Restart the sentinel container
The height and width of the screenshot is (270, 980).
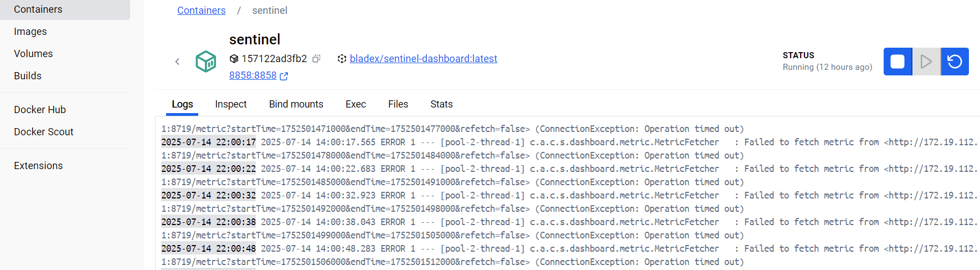955,62
